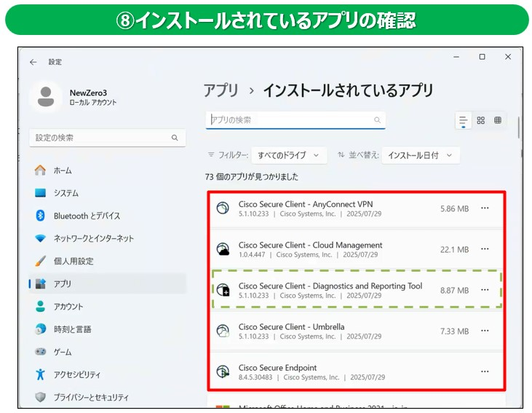The width and height of the screenshot is (532, 413).
Task: Select Bluetooth とデバイス category
Action: (108, 216)
